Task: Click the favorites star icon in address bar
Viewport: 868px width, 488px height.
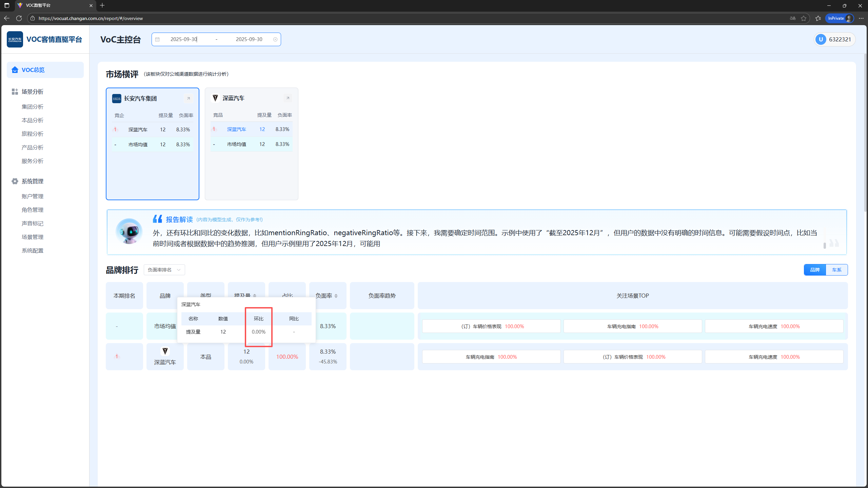Action: tap(804, 18)
